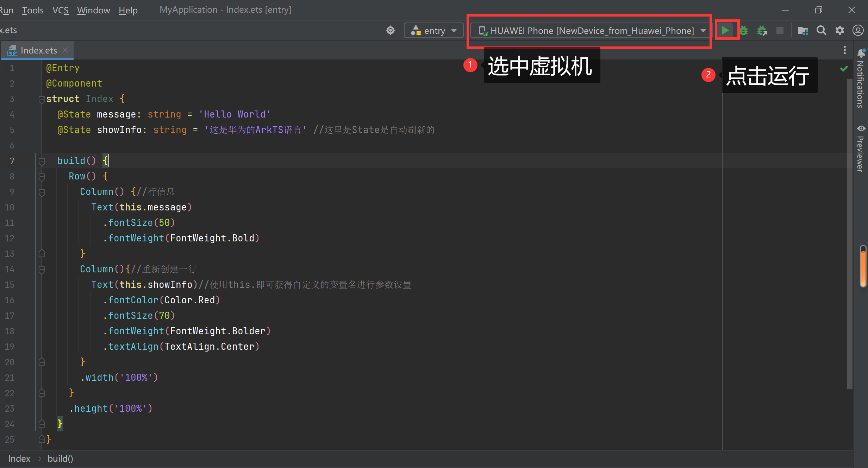This screenshot has height=468, width=868.
Task: Click Index in the breadcrumb bar
Action: pyautogui.click(x=19, y=458)
